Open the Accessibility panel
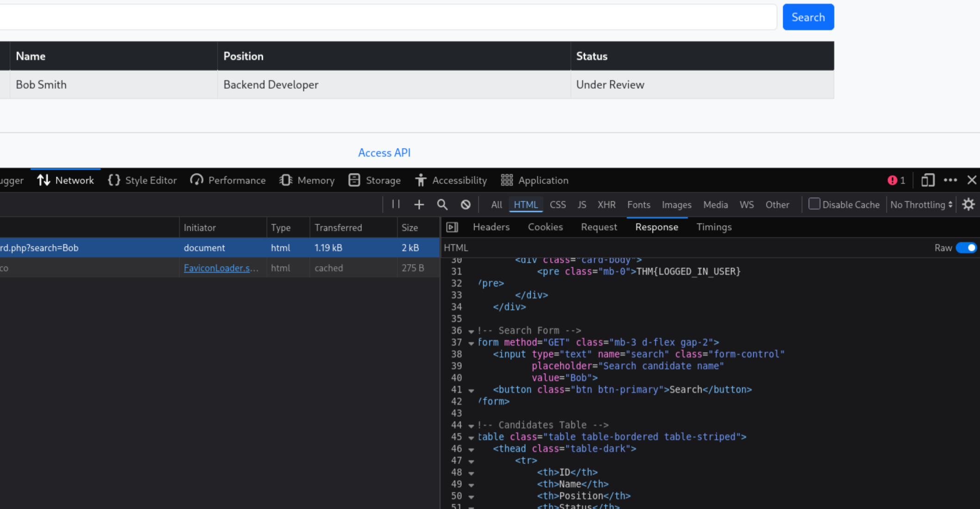980x509 pixels. coord(451,180)
